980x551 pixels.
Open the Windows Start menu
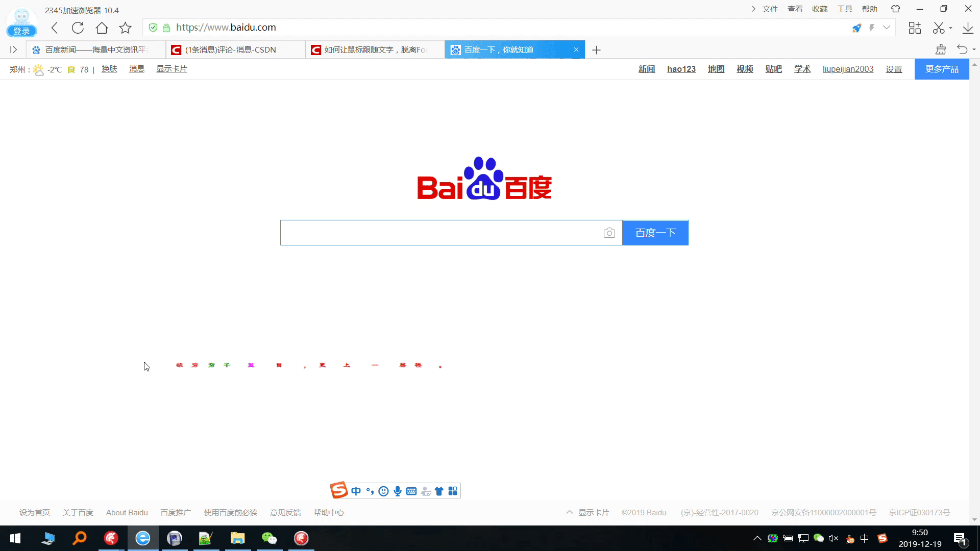15,538
